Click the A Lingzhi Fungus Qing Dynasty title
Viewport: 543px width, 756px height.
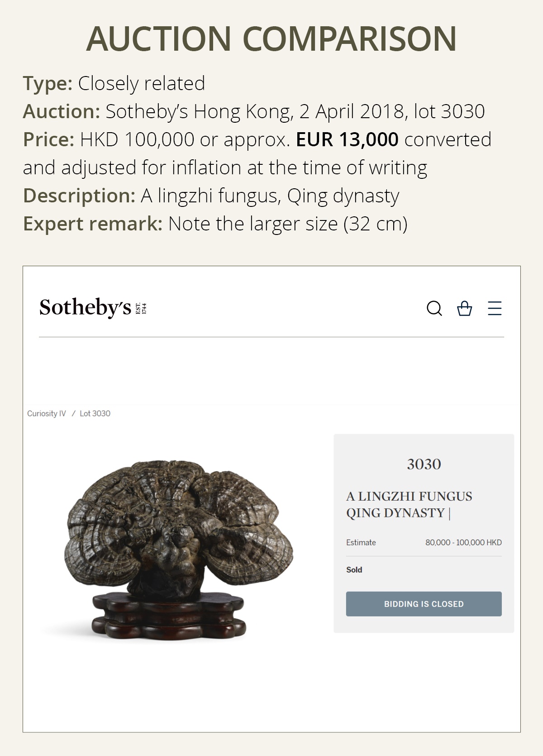[409, 504]
